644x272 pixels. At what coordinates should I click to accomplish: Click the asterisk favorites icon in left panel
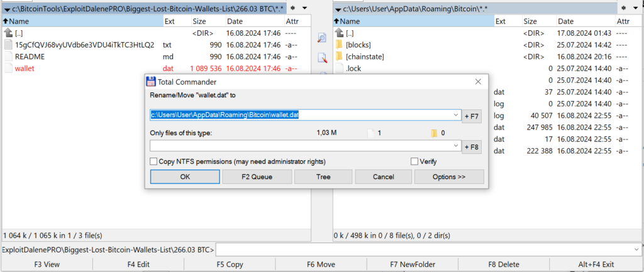pos(292,8)
